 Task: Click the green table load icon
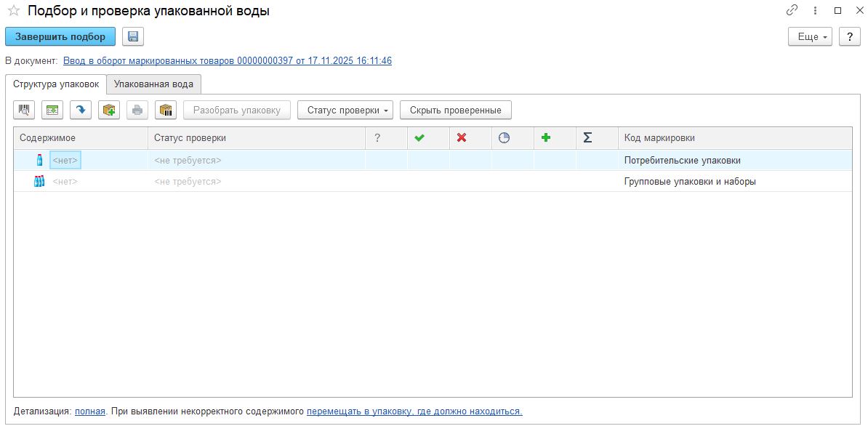52,110
